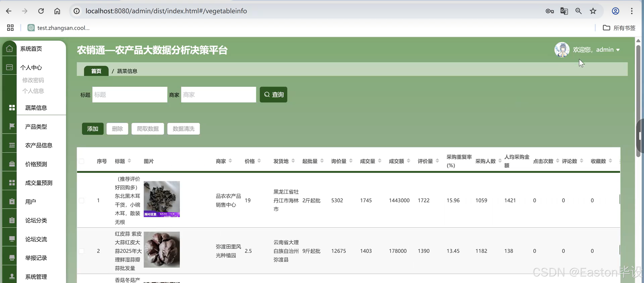
Task: Click the card icon beside 个人中心
Action: click(10, 67)
